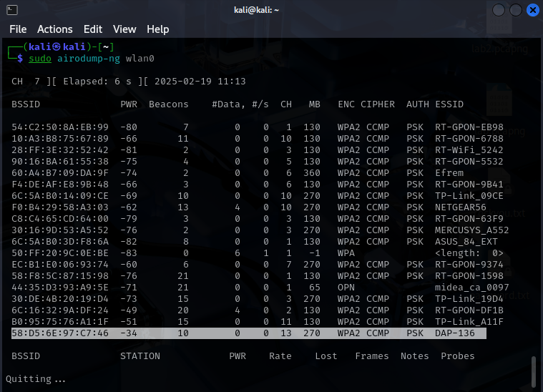Open the View menu
Screen dimensions: 543x392
point(124,29)
